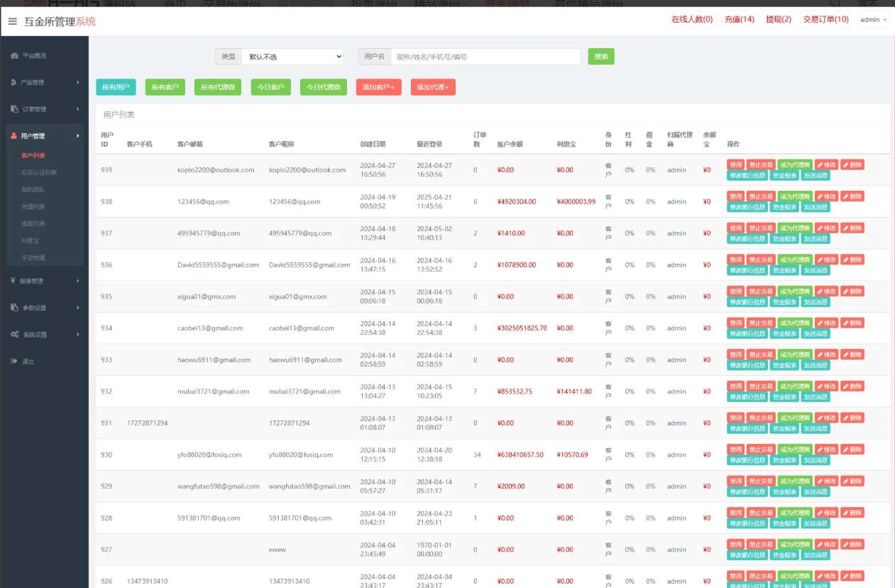The image size is (895, 588).
Task: Click the logout icon beside 退出
Action: coord(14,362)
